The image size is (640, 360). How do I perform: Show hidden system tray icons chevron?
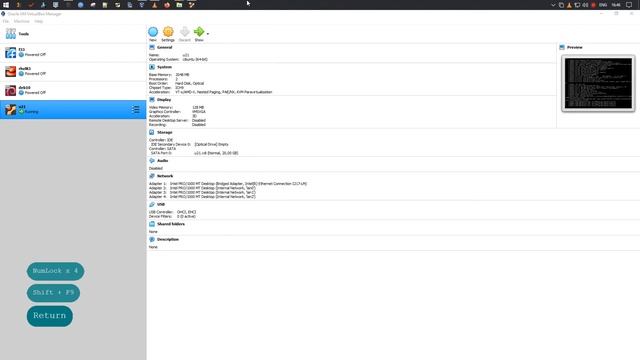(x=553, y=5)
